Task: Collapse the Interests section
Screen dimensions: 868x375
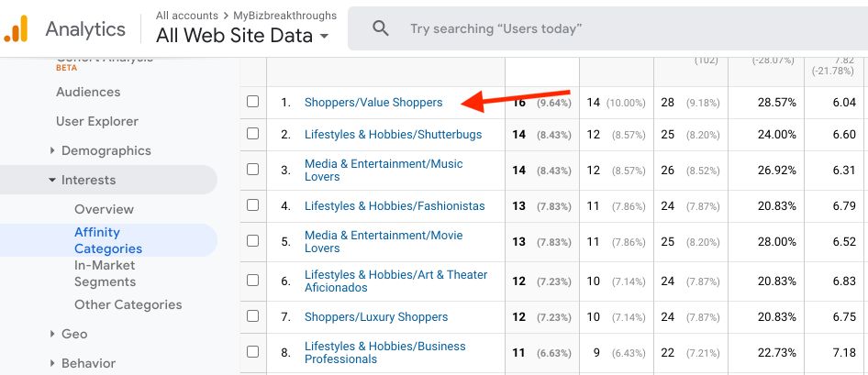Action: 52,180
